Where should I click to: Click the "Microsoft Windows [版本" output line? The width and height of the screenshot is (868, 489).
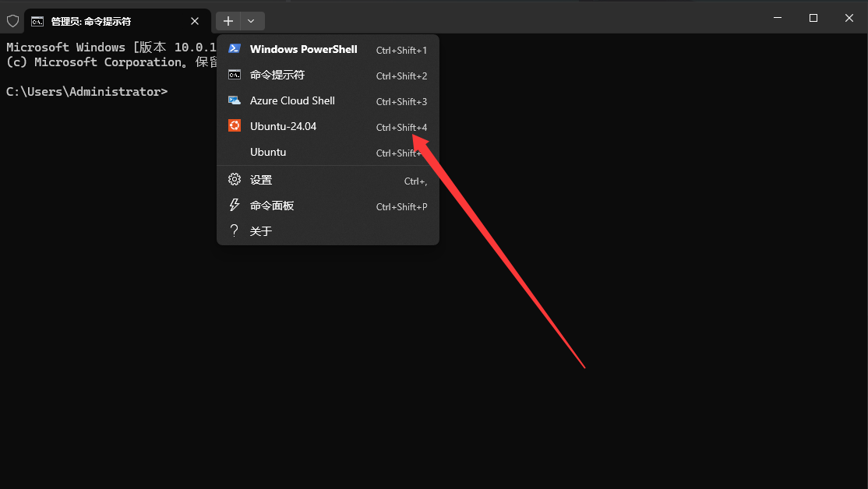[111, 47]
